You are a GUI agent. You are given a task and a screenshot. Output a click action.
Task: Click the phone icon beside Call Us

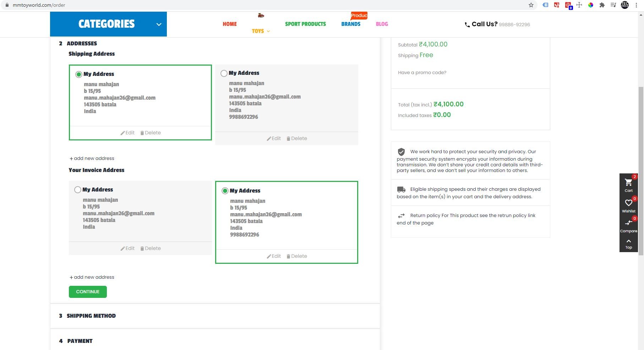pos(467,24)
